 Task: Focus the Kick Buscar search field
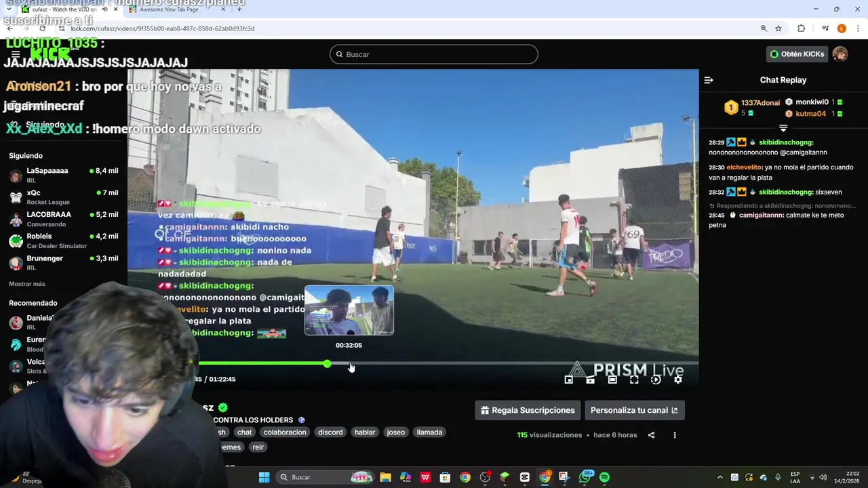click(434, 54)
